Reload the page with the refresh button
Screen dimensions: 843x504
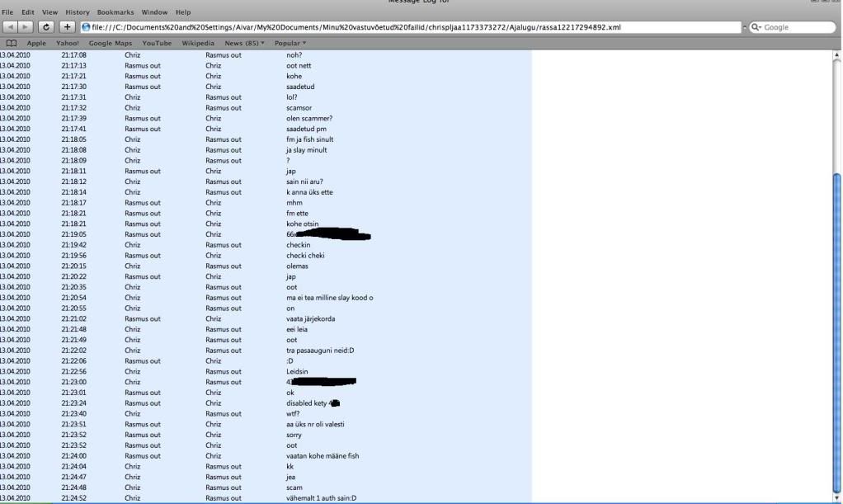click(x=47, y=27)
